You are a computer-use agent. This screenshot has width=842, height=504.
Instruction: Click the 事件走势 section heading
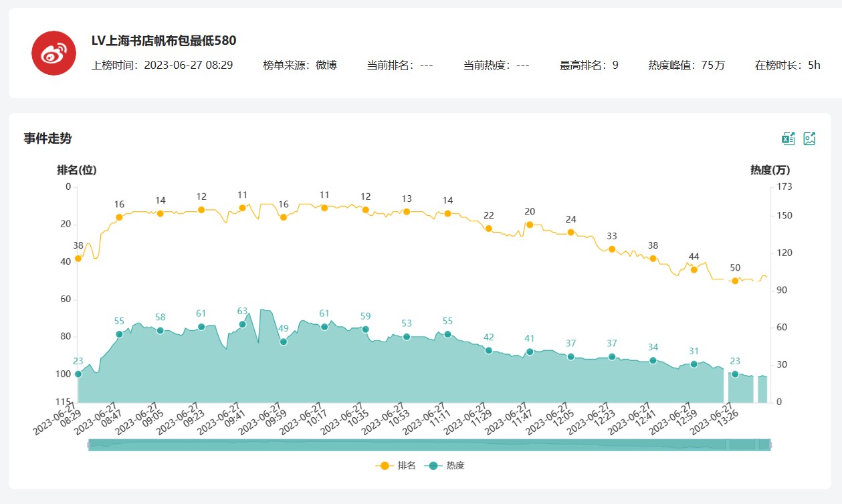pyautogui.click(x=47, y=138)
